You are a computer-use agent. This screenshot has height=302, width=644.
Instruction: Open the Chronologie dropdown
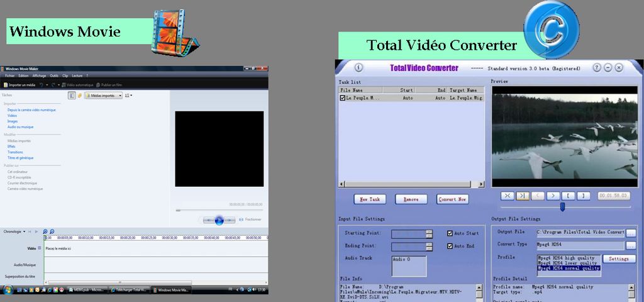tap(14, 232)
